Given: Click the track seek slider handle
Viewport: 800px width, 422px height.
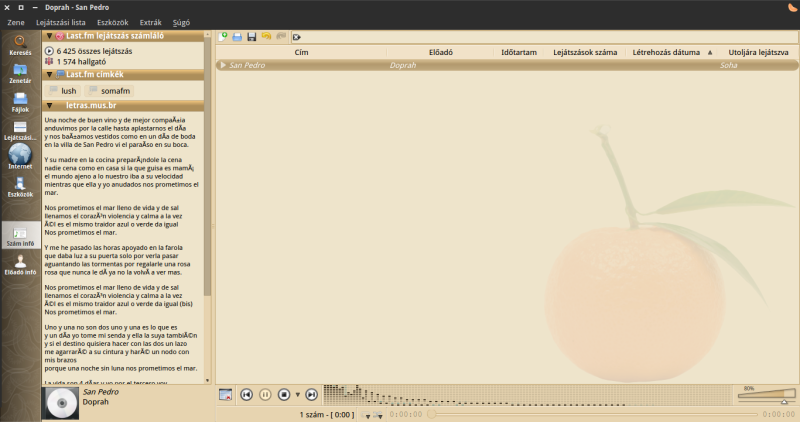Looking at the screenshot, I should 432,414.
